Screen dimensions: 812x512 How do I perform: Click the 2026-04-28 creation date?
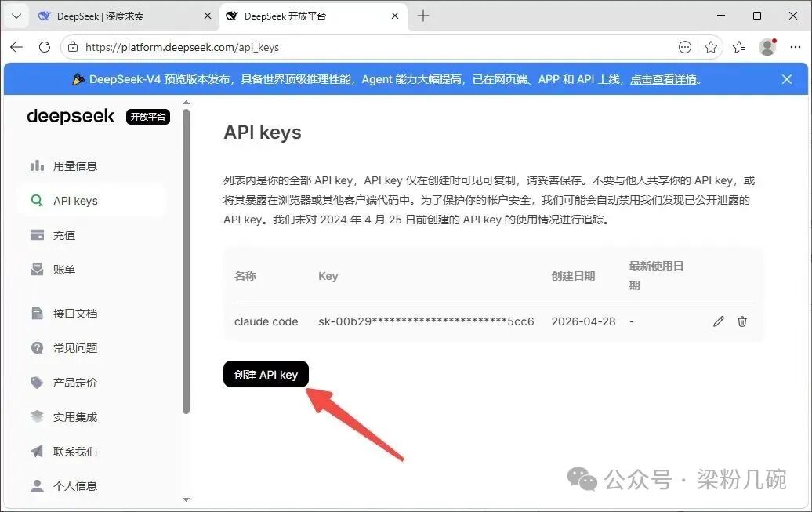tap(584, 321)
